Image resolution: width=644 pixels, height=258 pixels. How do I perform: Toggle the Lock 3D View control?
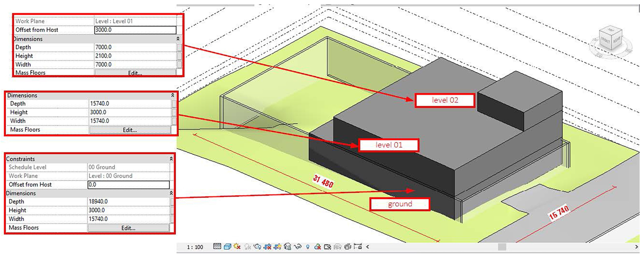pyautogui.click(x=288, y=246)
